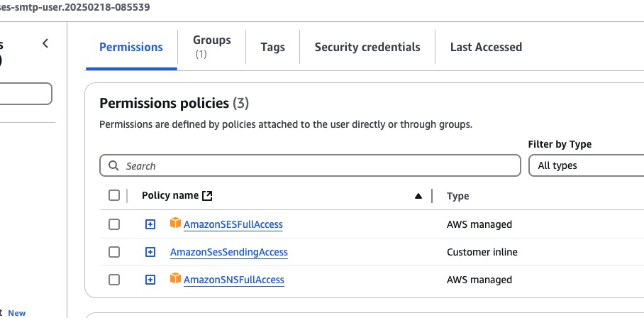Click the magnifier icon in policy search

113,166
